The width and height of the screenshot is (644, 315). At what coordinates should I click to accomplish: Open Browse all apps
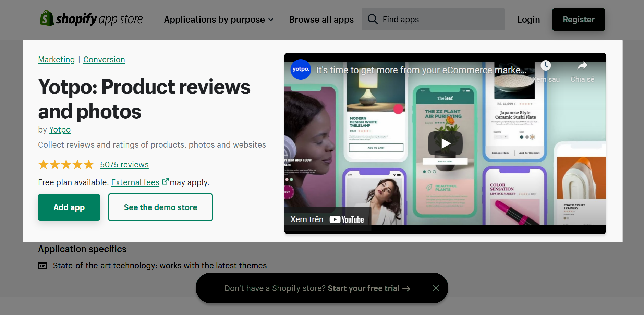321,20
